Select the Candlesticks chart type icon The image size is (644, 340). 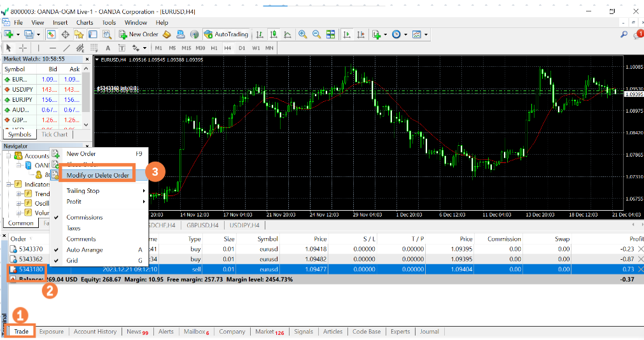(274, 34)
